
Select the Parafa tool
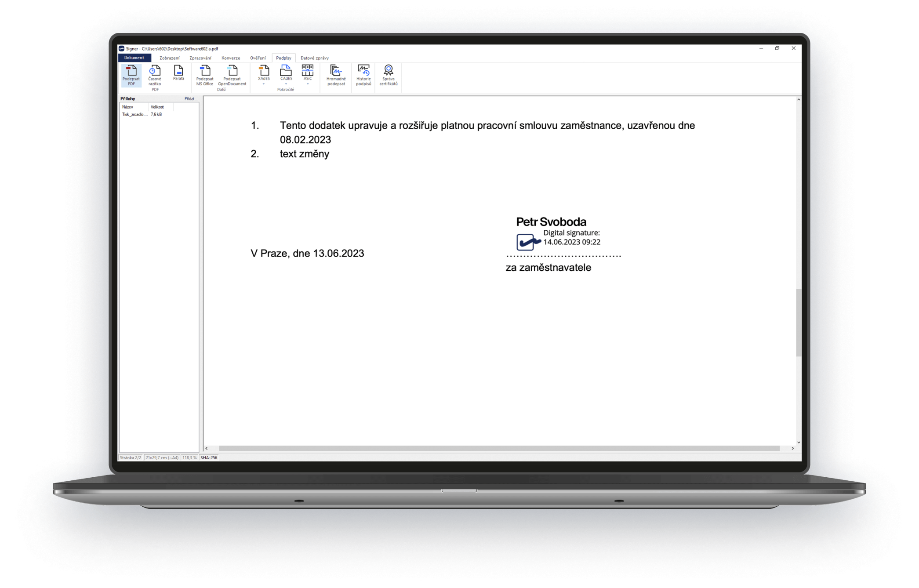coord(178,73)
